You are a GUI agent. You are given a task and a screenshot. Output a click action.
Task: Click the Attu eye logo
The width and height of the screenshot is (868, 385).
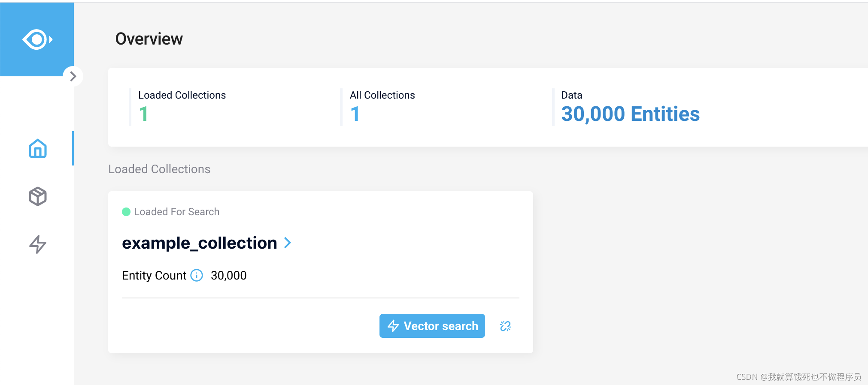click(x=37, y=39)
